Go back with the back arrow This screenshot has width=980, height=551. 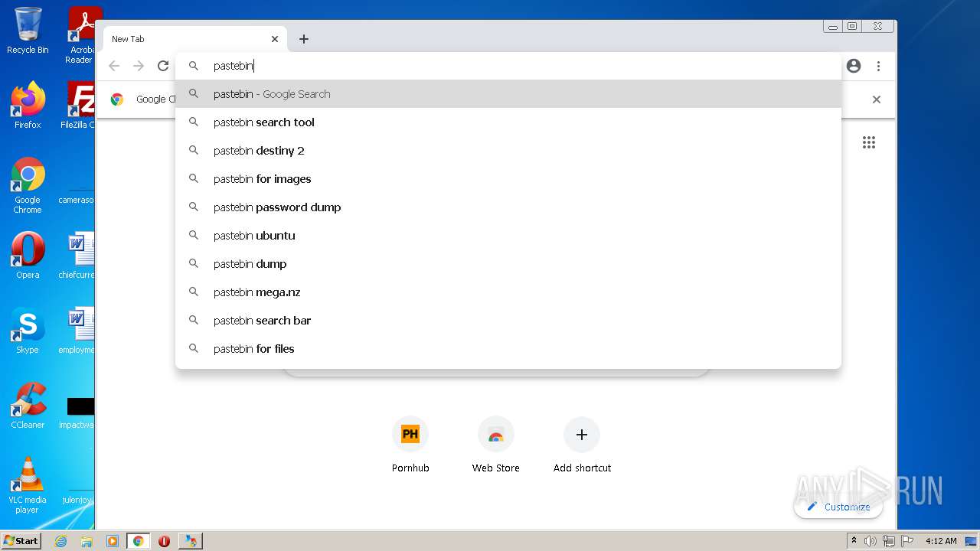(x=114, y=66)
